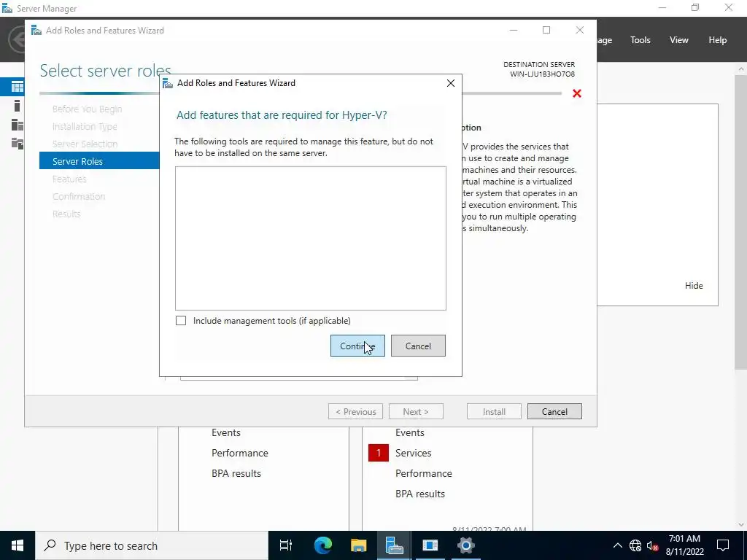Open File Explorer from taskbar
747x560 pixels.
(358, 545)
